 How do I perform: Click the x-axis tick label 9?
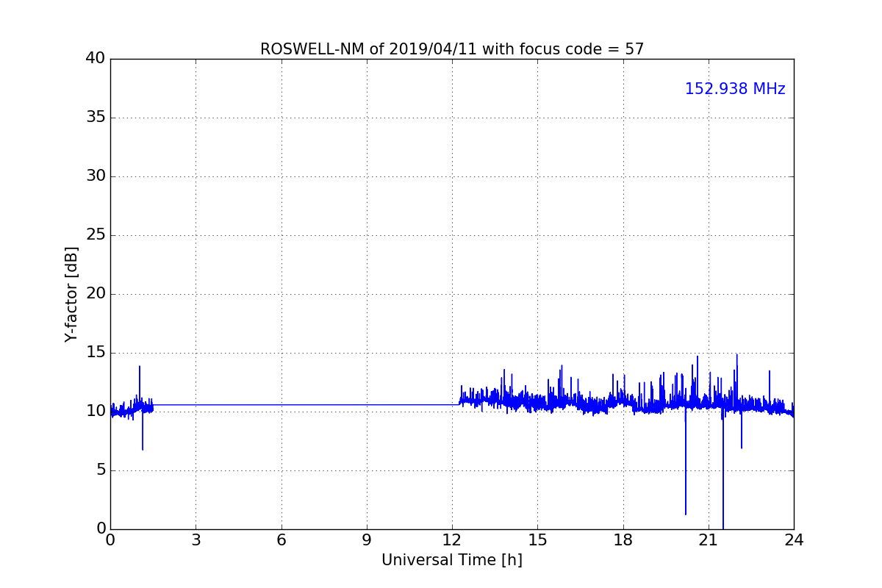[367, 540]
